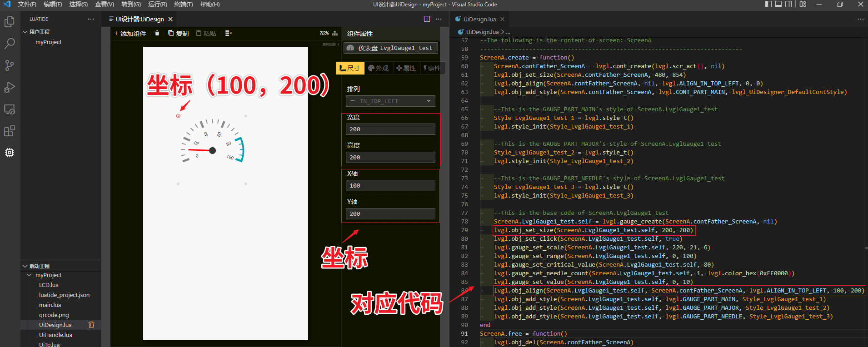Open the 帮助(H) menu
Viewport: 868px width, 347px height.
[x=210, y=4]
